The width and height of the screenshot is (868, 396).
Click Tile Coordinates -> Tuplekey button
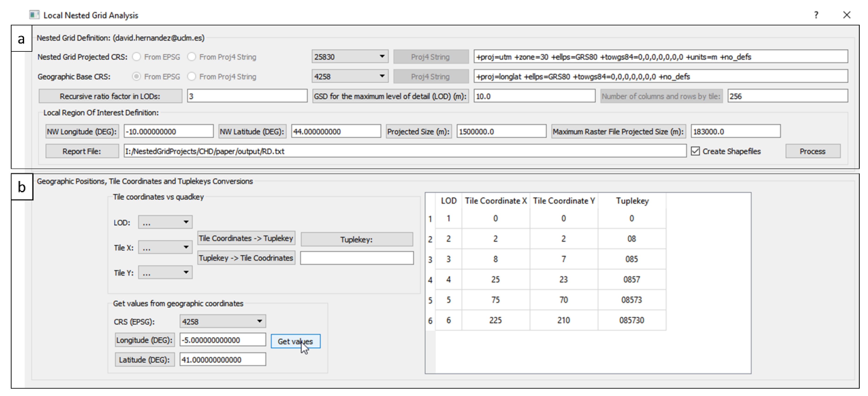click(246, 238)
